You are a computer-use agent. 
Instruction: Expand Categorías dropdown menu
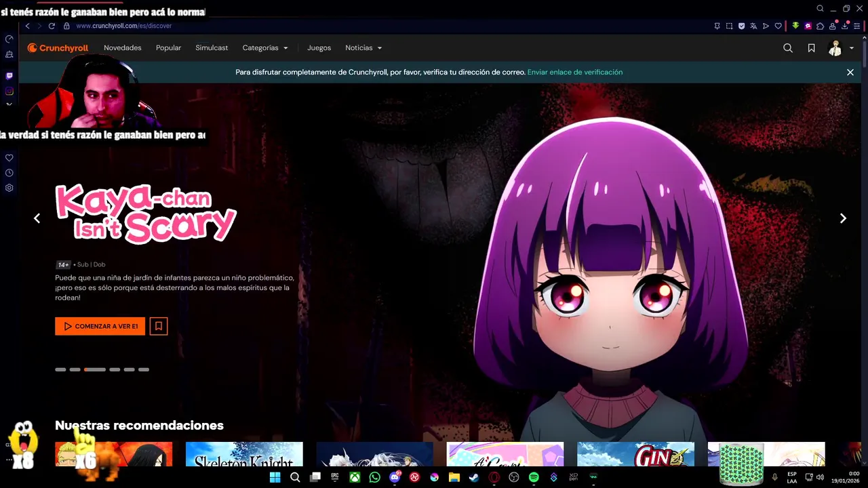click(x=265, y=48)
